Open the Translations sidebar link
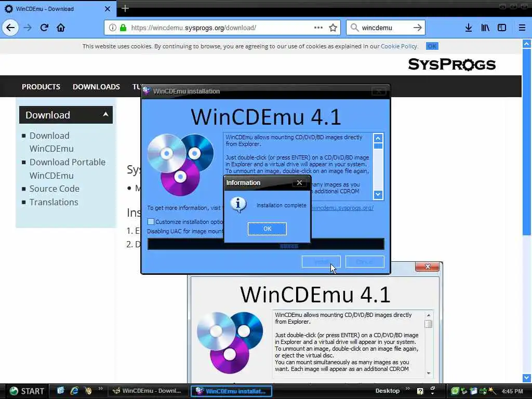 [54, 202]
